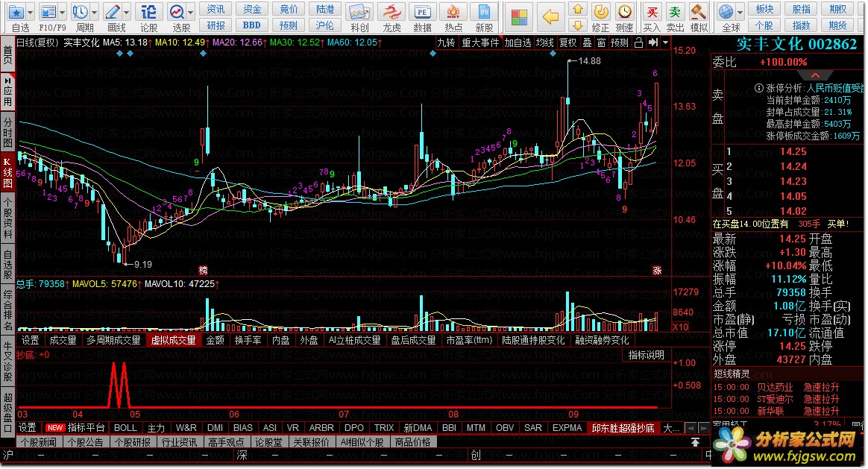
Task: Click the 修正 data repair icon
Action: click(x=600, y=12)
